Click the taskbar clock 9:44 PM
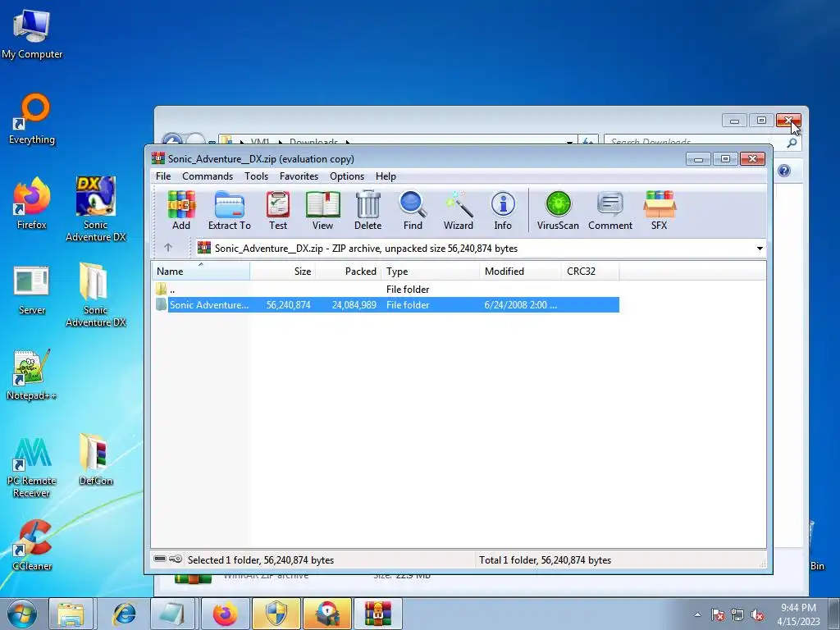Screen dimensions: 840x630 [798, 608]
